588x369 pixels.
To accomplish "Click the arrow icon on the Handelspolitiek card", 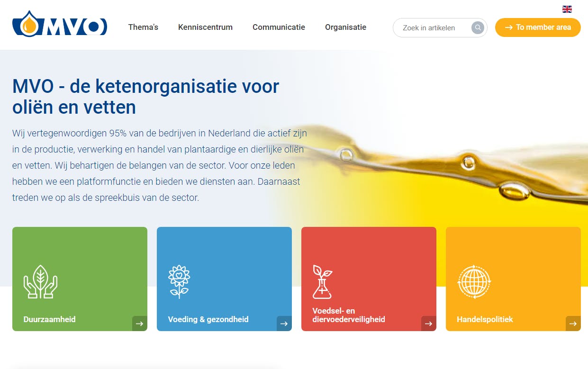I will coord(573,324).
